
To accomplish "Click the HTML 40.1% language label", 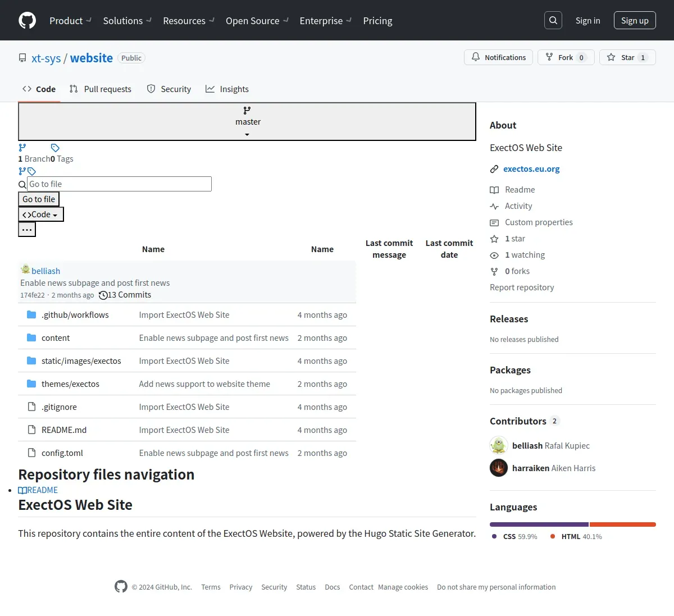I will (576, 537).
